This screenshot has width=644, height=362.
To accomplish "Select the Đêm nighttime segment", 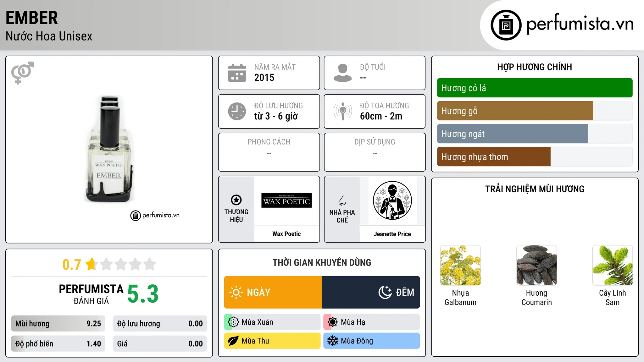I will pos(371,292).
